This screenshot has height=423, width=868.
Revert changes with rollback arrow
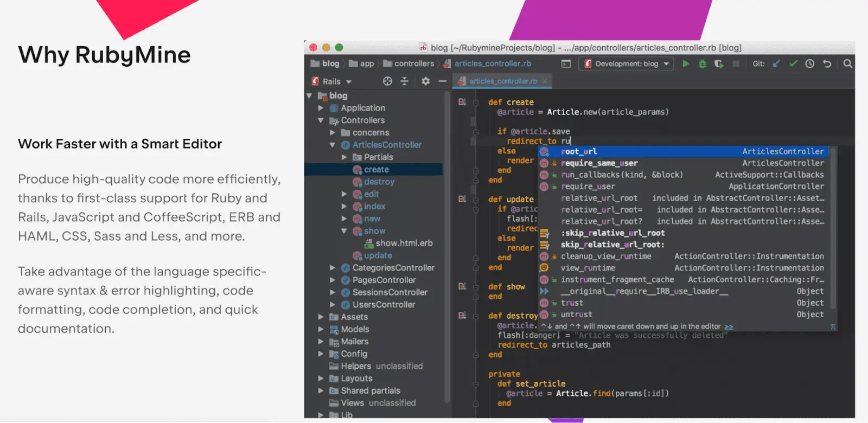click(827, 64)
